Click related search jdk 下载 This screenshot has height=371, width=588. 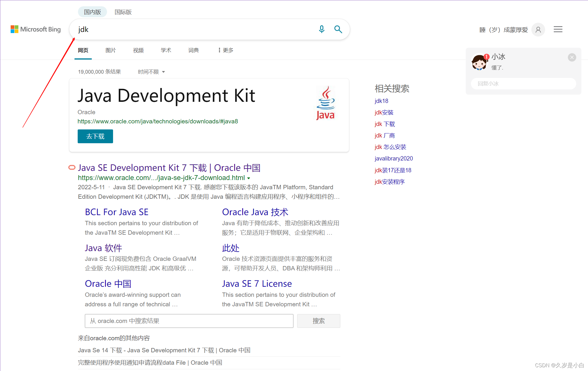click(385, 124)
